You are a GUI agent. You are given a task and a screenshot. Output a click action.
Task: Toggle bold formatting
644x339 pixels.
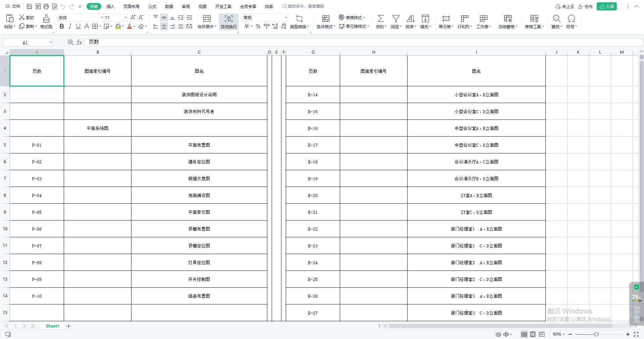point(61,27)
